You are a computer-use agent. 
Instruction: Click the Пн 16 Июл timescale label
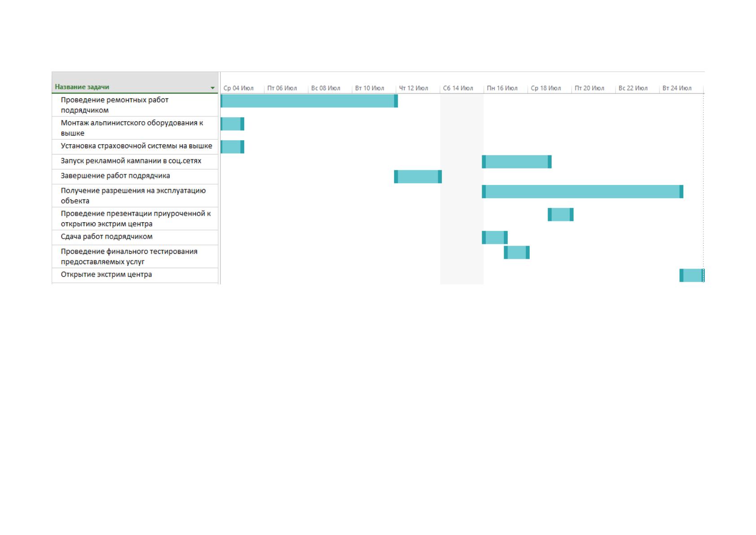502,88
